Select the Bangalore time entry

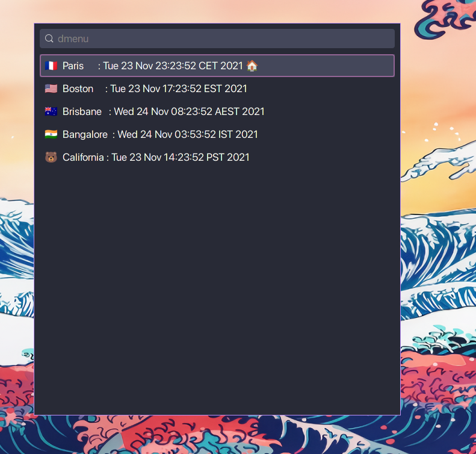click(217, 134)
